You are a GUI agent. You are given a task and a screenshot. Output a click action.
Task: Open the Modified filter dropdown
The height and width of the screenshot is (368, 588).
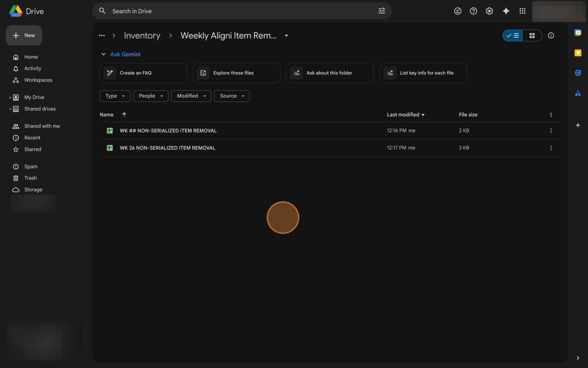[191, 96]
